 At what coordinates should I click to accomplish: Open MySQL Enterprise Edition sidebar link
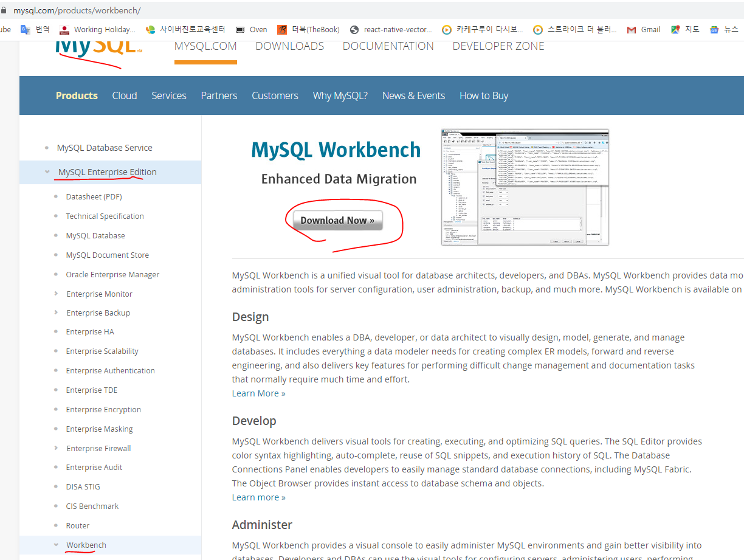(x=108, y=172)
